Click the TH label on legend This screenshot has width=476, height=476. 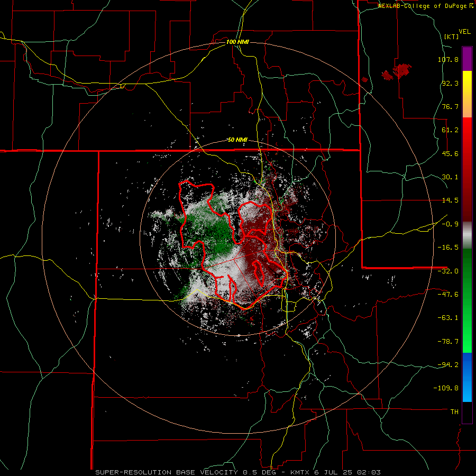pos(454,412)
